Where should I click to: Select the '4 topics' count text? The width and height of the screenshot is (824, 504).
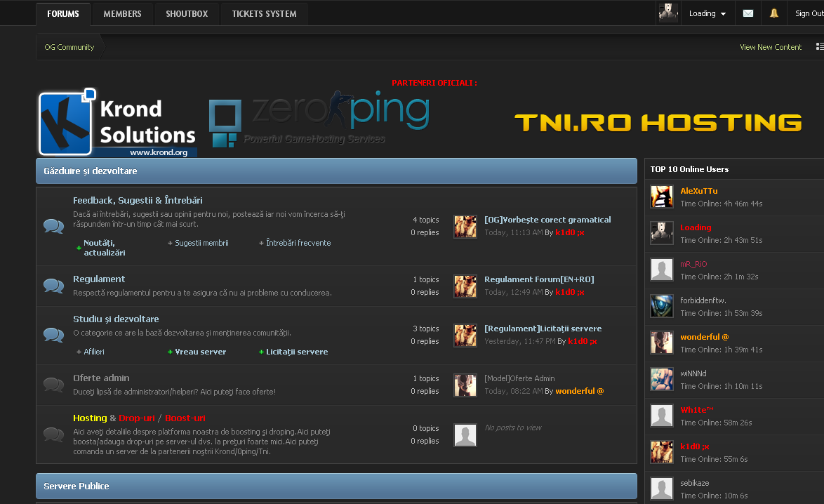click(x=425, y=220)
